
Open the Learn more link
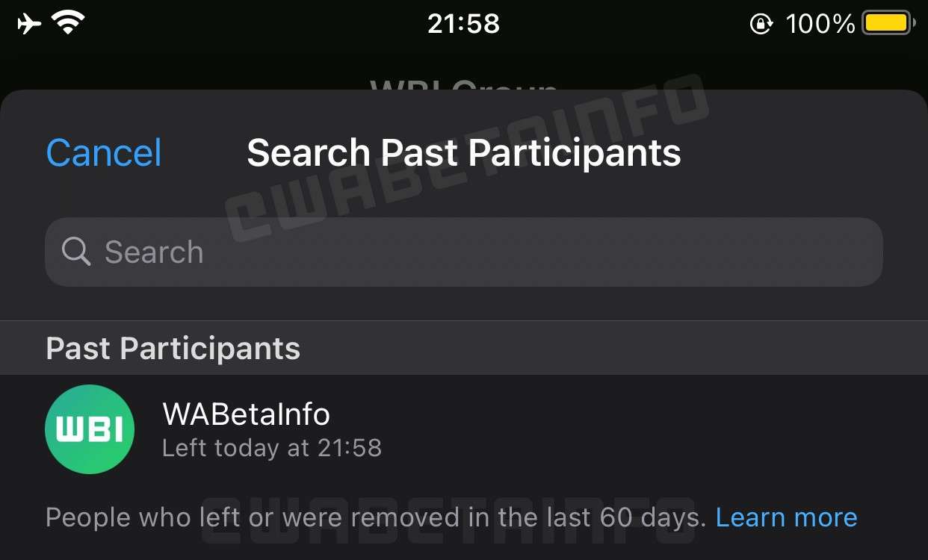coord(786,517)
